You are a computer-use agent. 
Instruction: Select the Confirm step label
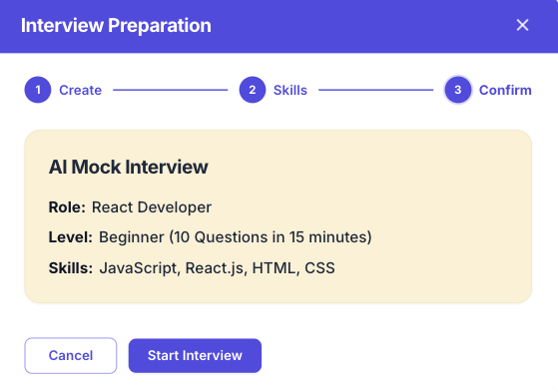(505, 90)
